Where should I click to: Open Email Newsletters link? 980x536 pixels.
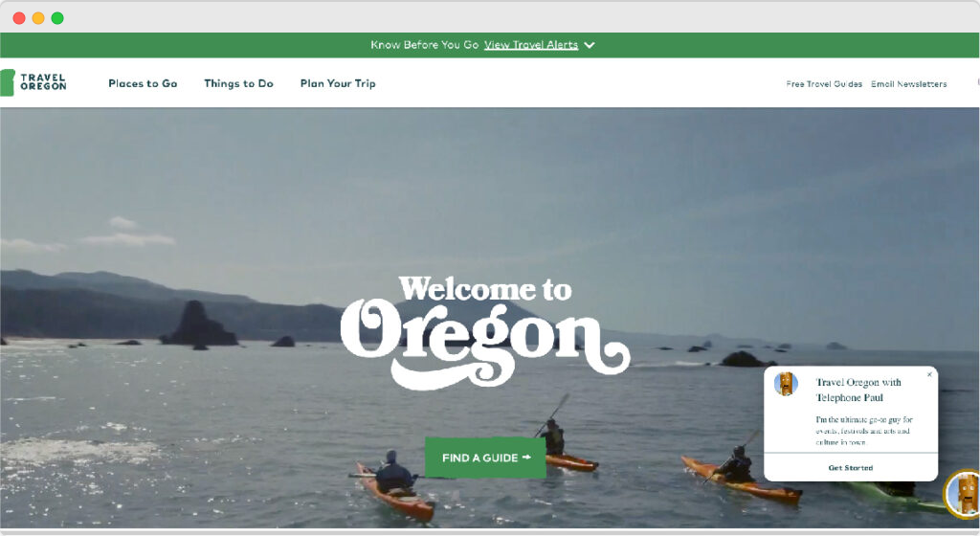(x=909, y=83)
